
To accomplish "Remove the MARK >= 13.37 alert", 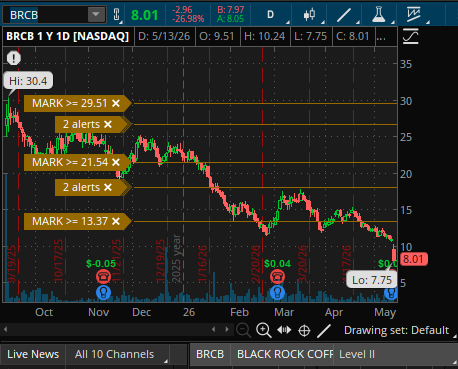I will click(116, 221).
